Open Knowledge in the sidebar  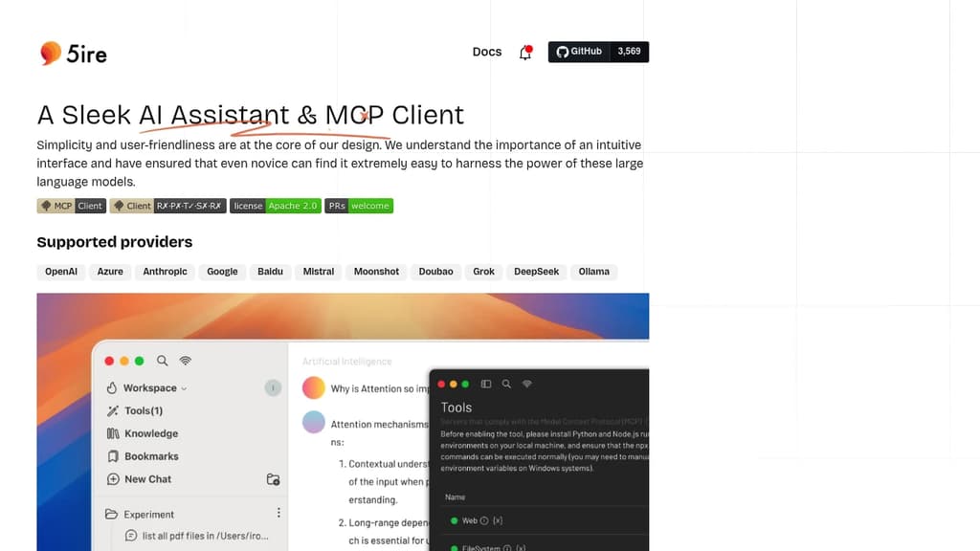click(151, 433)
